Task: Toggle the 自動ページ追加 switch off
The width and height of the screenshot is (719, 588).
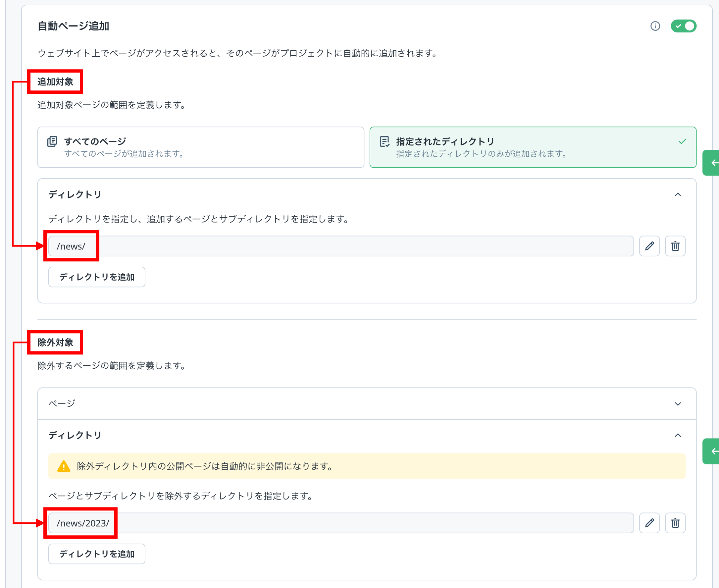Action: (683, 26)
